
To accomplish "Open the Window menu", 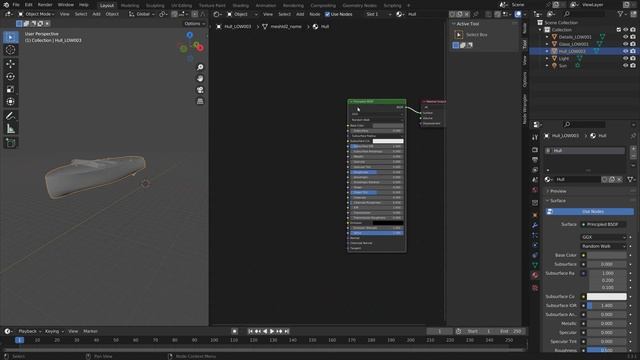I will [x=66, y=5].
